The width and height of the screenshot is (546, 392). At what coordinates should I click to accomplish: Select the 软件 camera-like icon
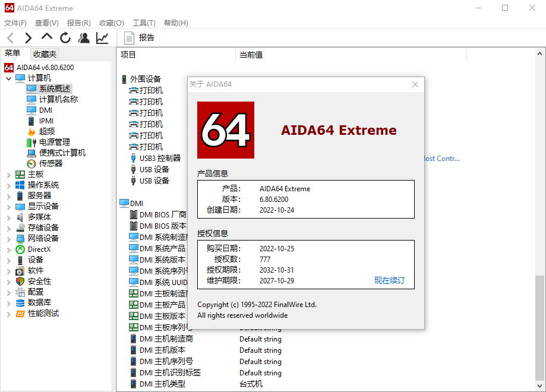[x=20, y=270]
